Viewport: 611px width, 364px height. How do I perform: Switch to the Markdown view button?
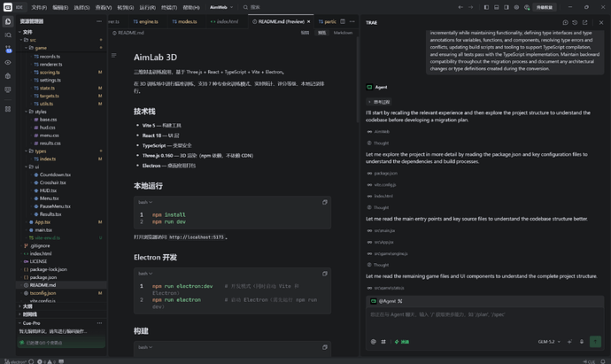[343, 33]
